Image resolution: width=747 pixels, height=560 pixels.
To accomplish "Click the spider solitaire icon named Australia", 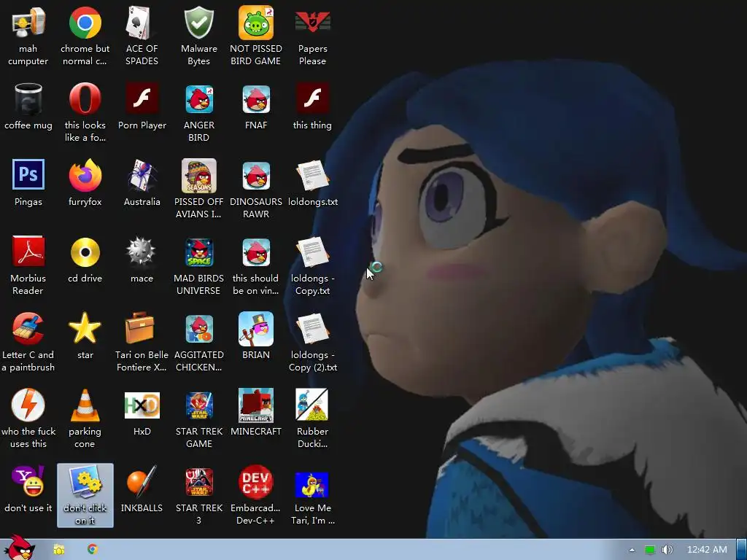I will pos(142,176).
